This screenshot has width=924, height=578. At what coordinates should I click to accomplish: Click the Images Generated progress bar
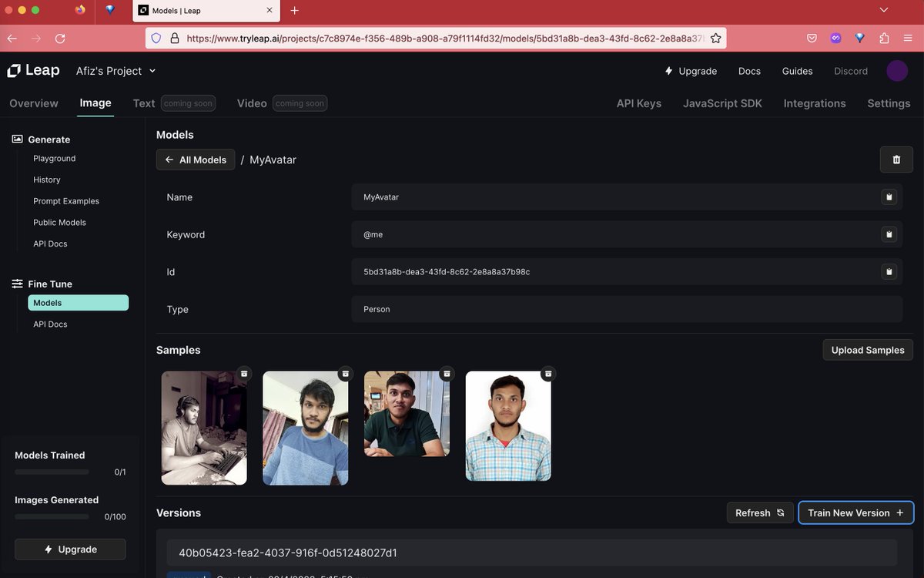[52, 516]
